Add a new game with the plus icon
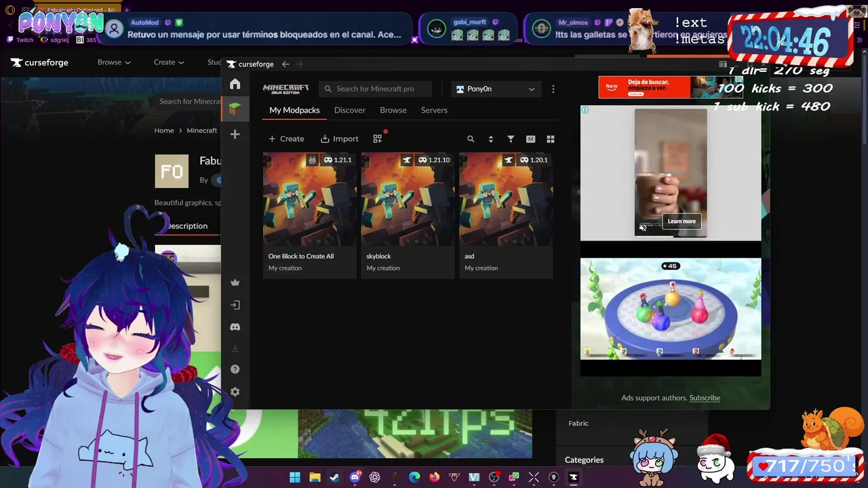Viewport: 868px width, 488px height. (x=235, y=134)
